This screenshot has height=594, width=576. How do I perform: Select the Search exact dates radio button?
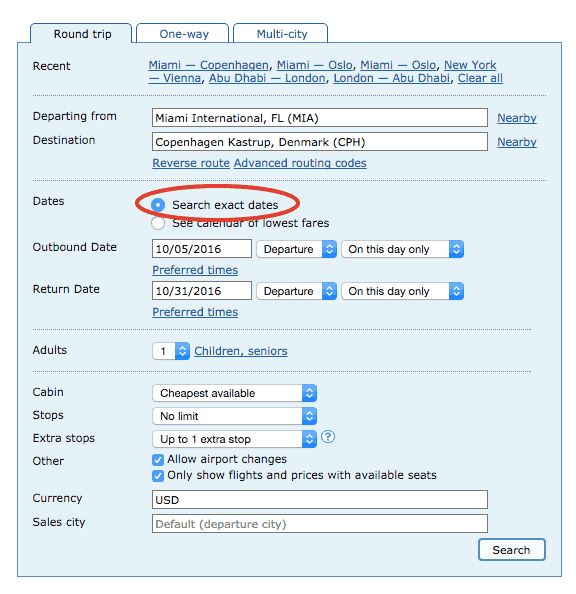pyautogui.click(x=158, y=205)
